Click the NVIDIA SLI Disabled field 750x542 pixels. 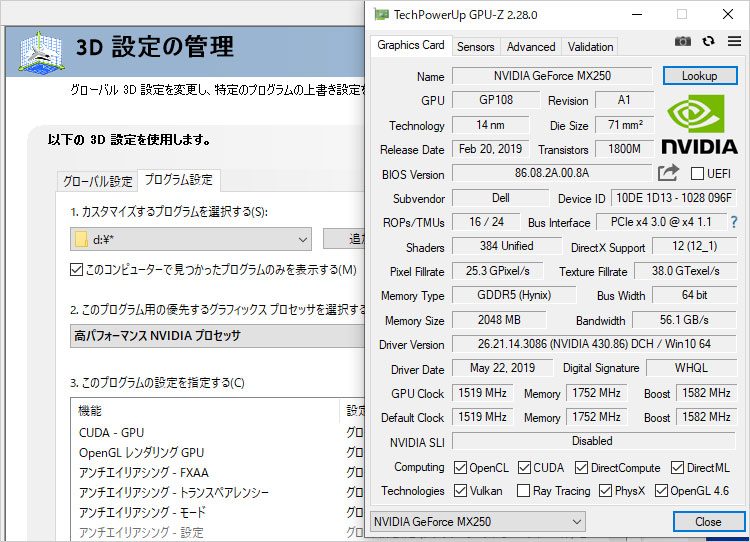tap(593, 441)
